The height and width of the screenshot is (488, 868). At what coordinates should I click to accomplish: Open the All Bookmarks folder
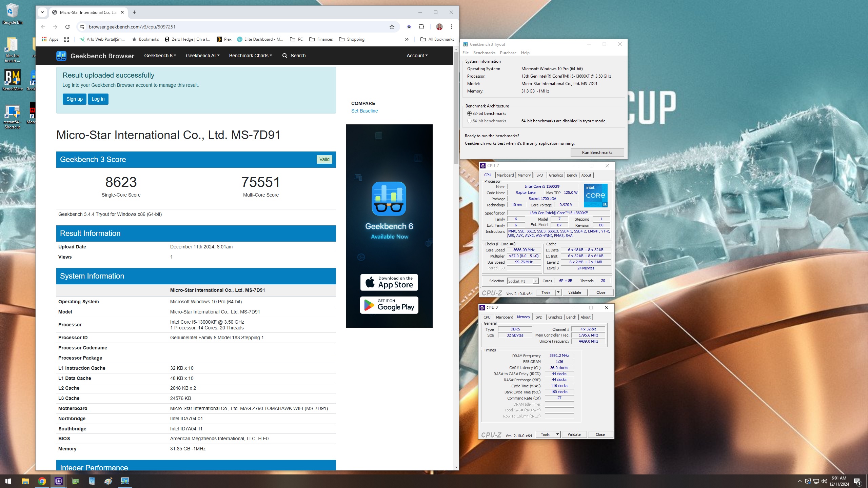(x=437, y=39)
